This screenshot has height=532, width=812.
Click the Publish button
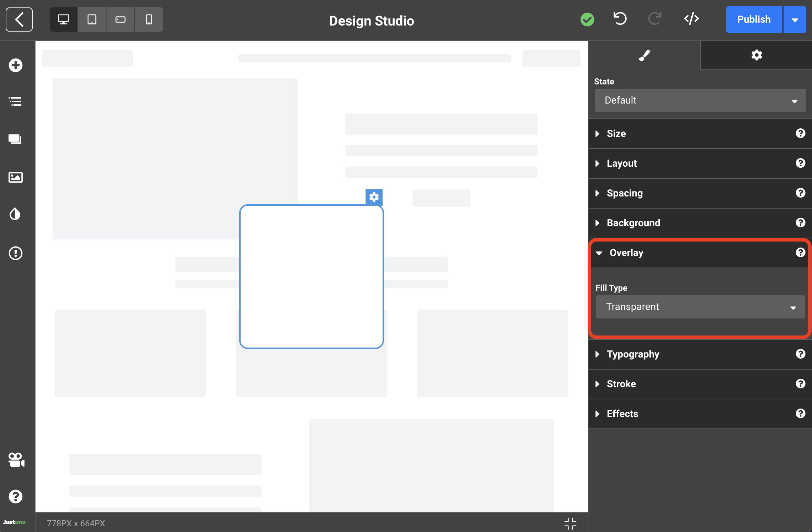[754, 20]
